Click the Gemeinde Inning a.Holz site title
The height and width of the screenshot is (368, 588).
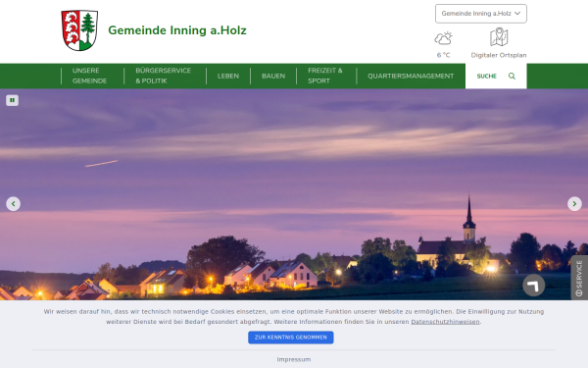click(177, 30)
